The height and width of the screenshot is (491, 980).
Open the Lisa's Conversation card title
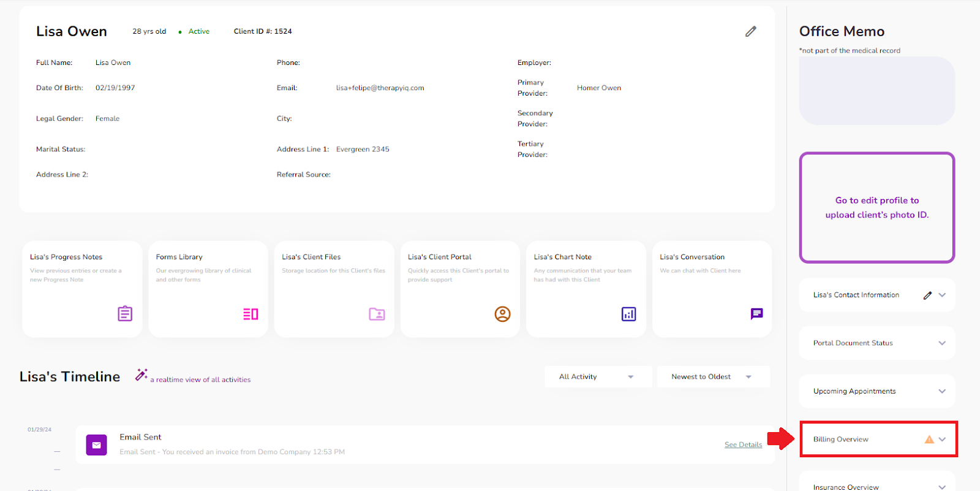point(692,257)
